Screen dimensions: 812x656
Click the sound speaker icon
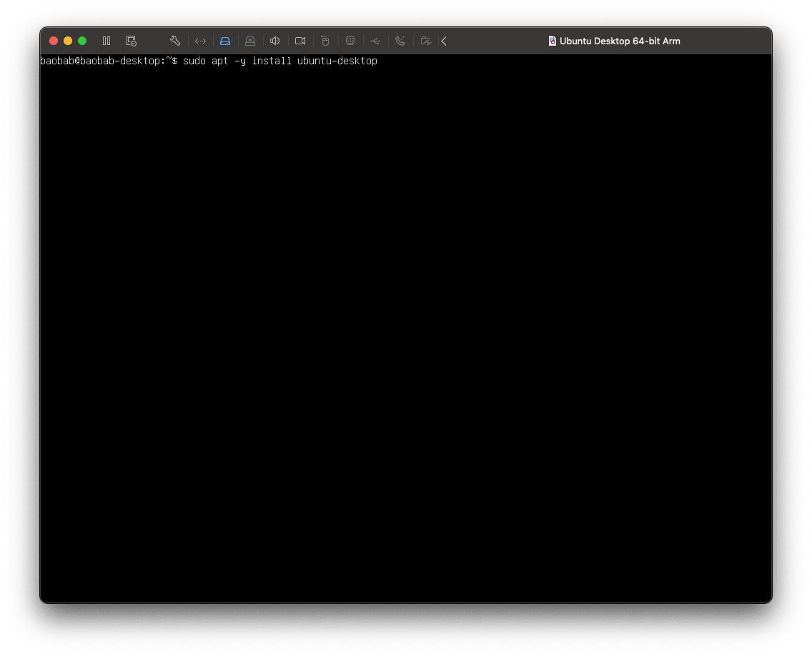point(275,41)
